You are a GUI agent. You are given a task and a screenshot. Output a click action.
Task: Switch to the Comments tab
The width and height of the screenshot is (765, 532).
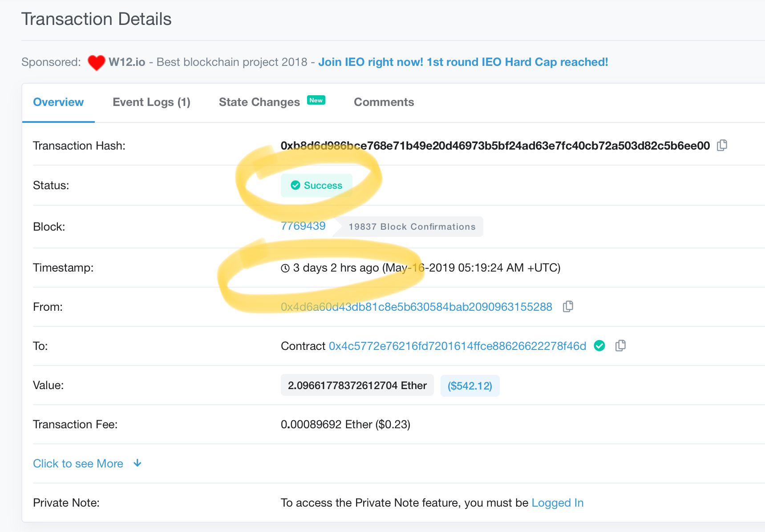[x=384, y=102]
